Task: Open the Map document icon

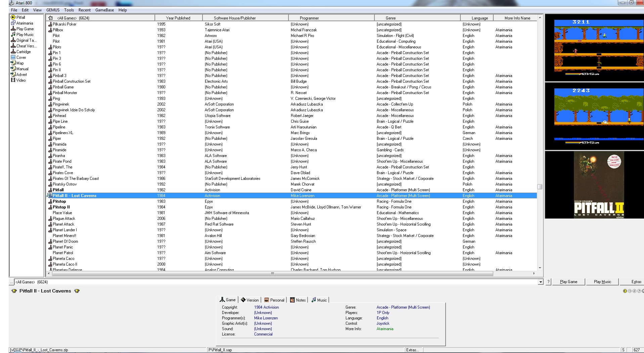Action: [x=13, y=63]
